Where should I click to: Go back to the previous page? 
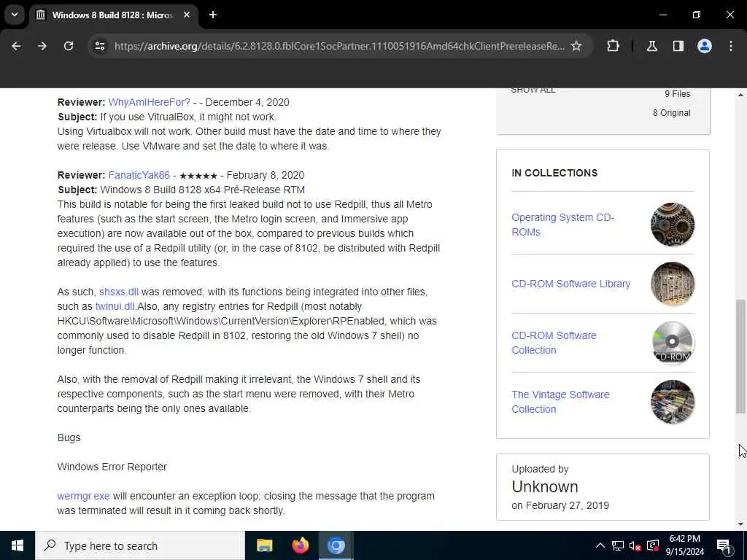click(x=16, y=46)
